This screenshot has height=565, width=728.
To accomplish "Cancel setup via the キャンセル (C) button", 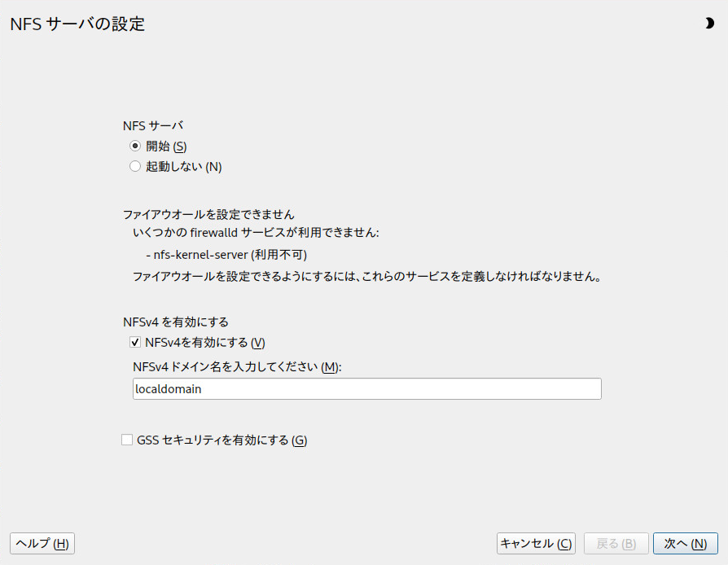I will [536, 543].
